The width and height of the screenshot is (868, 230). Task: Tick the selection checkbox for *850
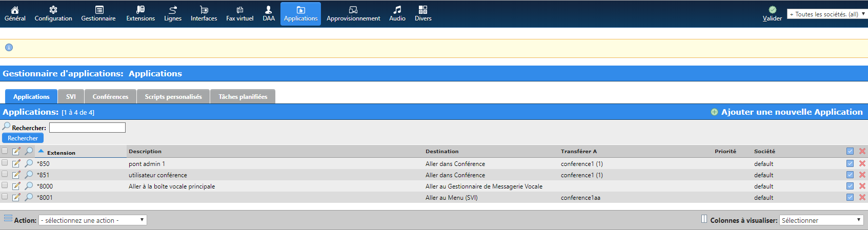[x=5, y=162]
